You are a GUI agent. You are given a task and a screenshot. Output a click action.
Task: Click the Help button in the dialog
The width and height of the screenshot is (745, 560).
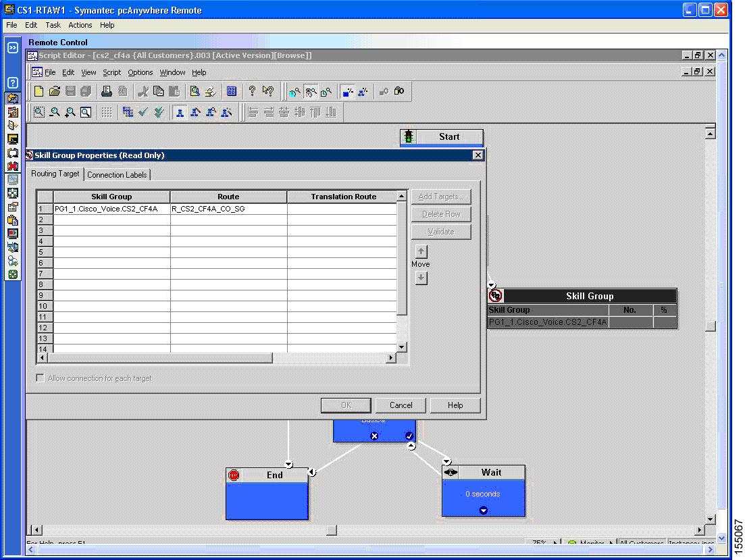[455, 405]
